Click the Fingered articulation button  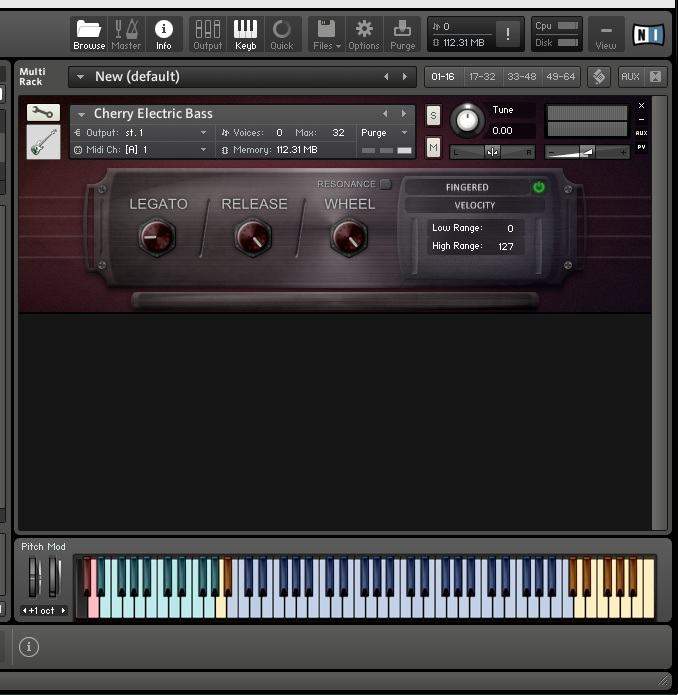tap(467, 187)
